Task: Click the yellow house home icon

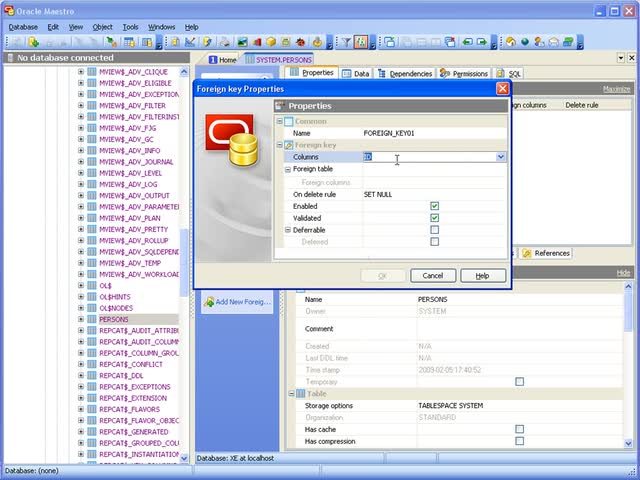Action: pyautogui.click(x=511, y=42)
